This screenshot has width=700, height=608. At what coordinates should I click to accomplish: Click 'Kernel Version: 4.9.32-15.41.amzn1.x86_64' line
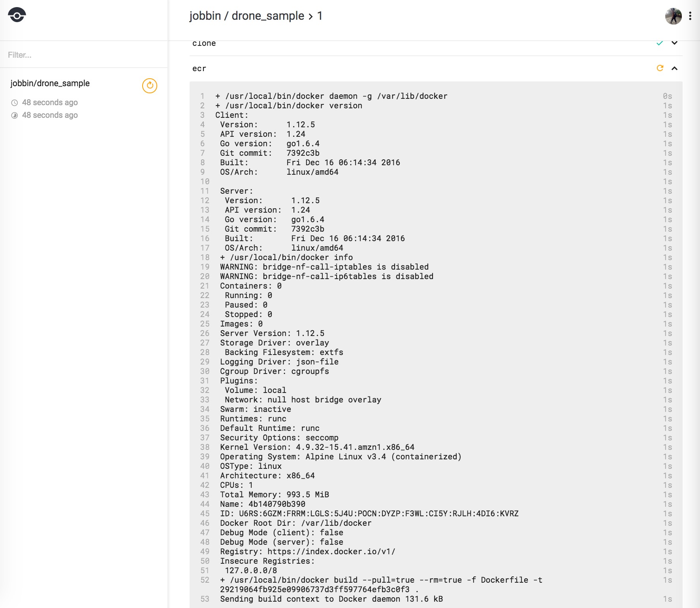pos(317,447)
